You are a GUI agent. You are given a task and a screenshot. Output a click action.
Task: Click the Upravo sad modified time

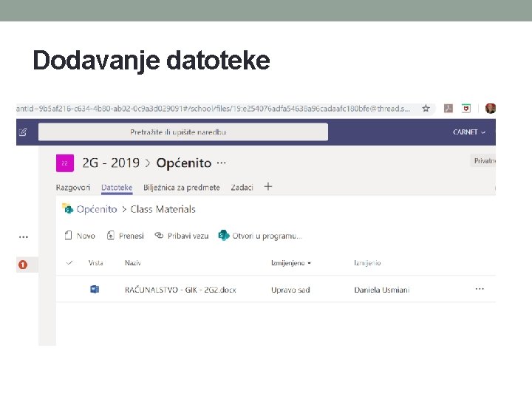point(290,290)
